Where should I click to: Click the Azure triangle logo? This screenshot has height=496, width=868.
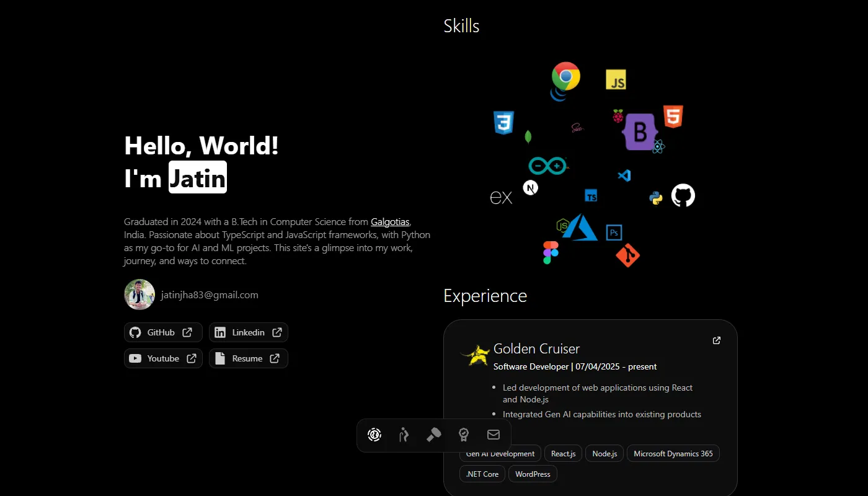(580, 228)
